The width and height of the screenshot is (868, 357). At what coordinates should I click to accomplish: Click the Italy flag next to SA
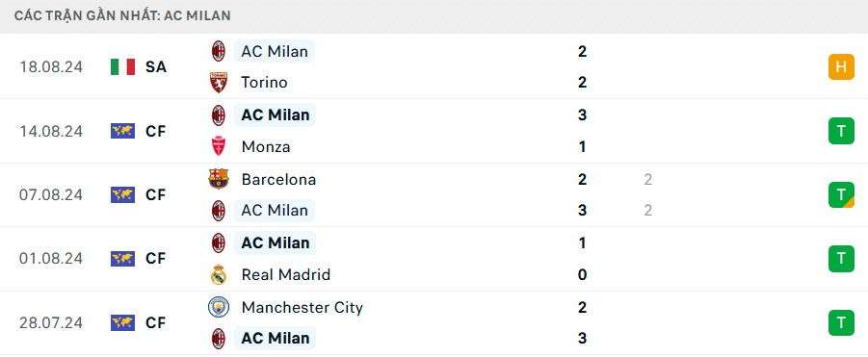[123, 66]
